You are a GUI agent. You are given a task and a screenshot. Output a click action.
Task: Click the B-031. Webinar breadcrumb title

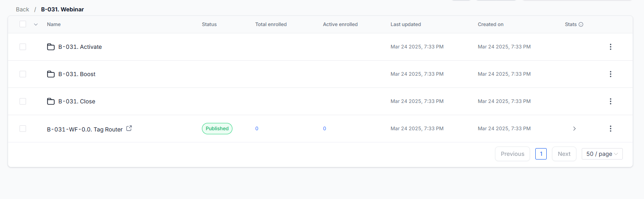(x=62, y=9)
